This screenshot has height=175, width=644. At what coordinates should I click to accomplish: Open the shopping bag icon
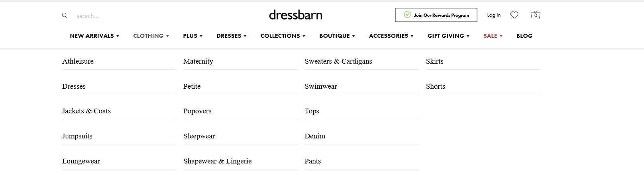536,15
